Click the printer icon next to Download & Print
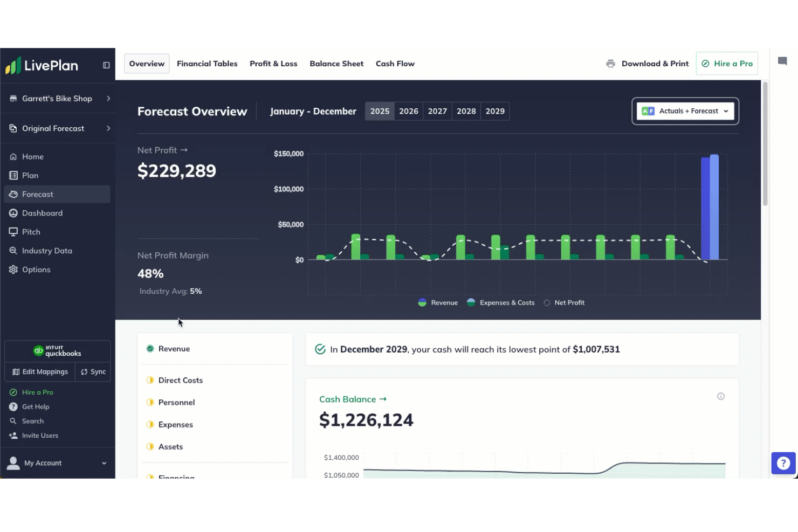 tap(610, 63)
